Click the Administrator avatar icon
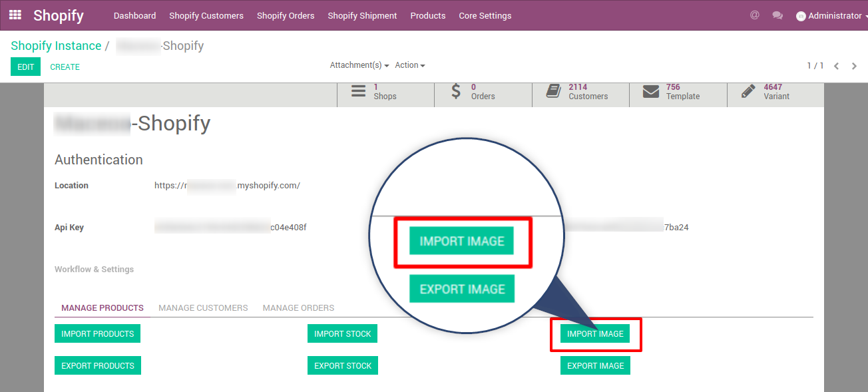 point(801,16)
